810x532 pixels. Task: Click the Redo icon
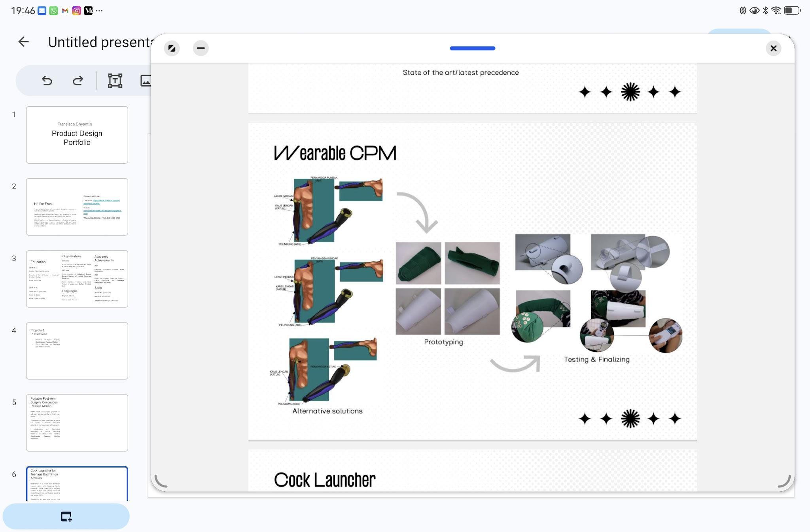pos(78,81)
